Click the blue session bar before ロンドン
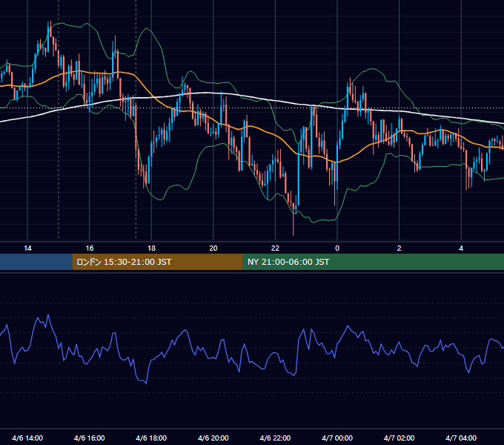Image resolution: width=504 pixels, height=445 pixels. 36,262
